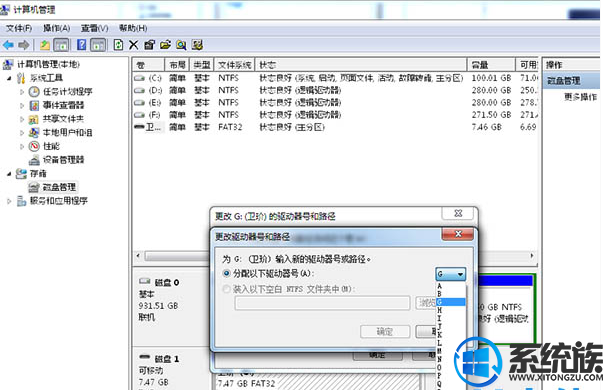Image resolution: width=603 pixels, height=390 pixels.
Task: Select the 存储 tree node
Action: 38,173
